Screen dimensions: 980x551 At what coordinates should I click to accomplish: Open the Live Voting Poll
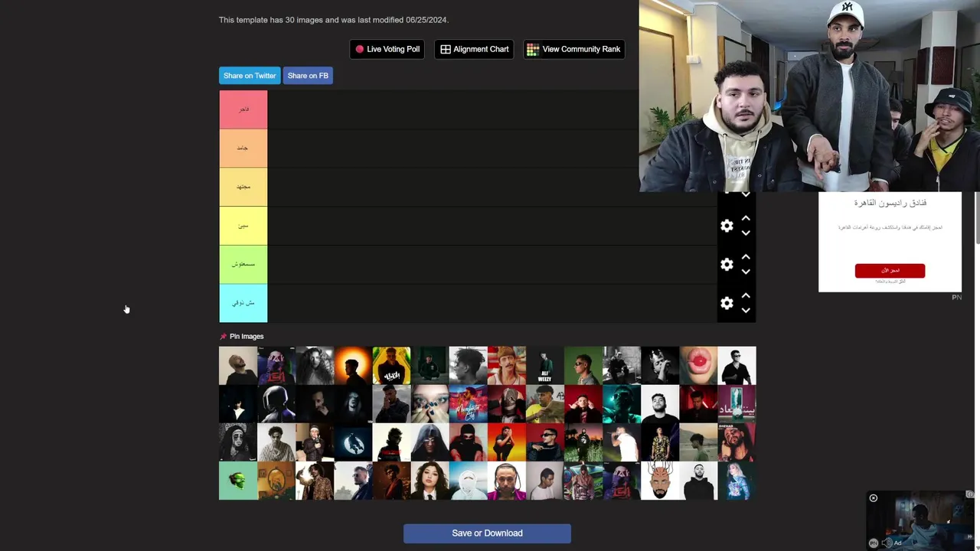coord(387,49)
